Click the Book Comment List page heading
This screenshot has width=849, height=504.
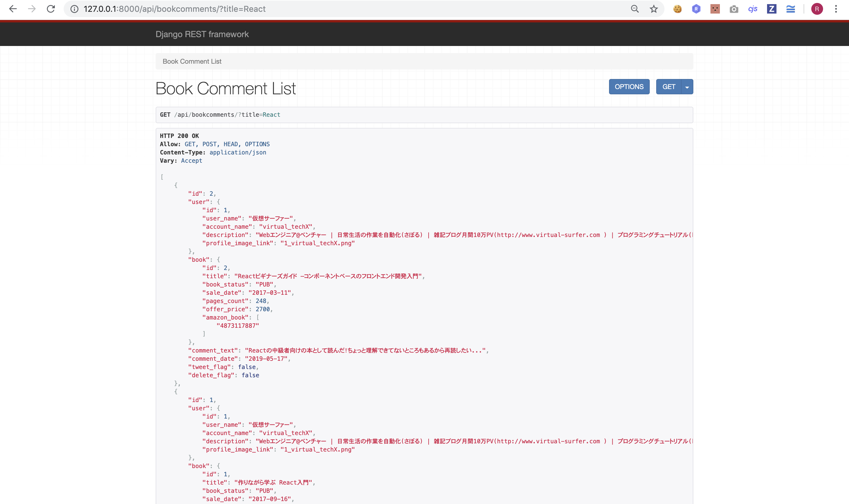(x=226, y=88)
